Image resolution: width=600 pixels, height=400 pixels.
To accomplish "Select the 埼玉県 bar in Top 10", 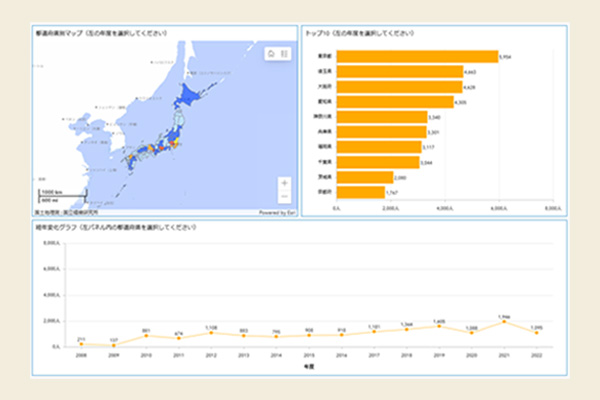I will click(x=398, y=72).
